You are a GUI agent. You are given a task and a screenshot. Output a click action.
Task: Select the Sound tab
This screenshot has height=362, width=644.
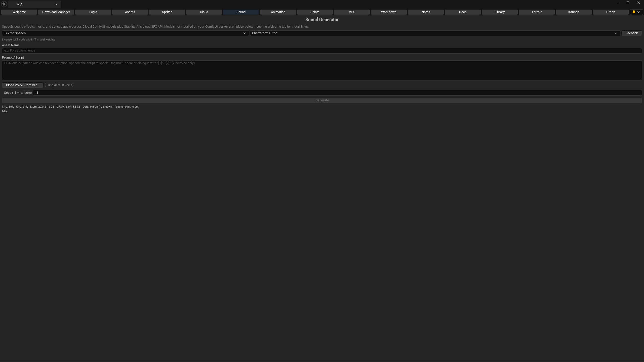coord(241,12)
